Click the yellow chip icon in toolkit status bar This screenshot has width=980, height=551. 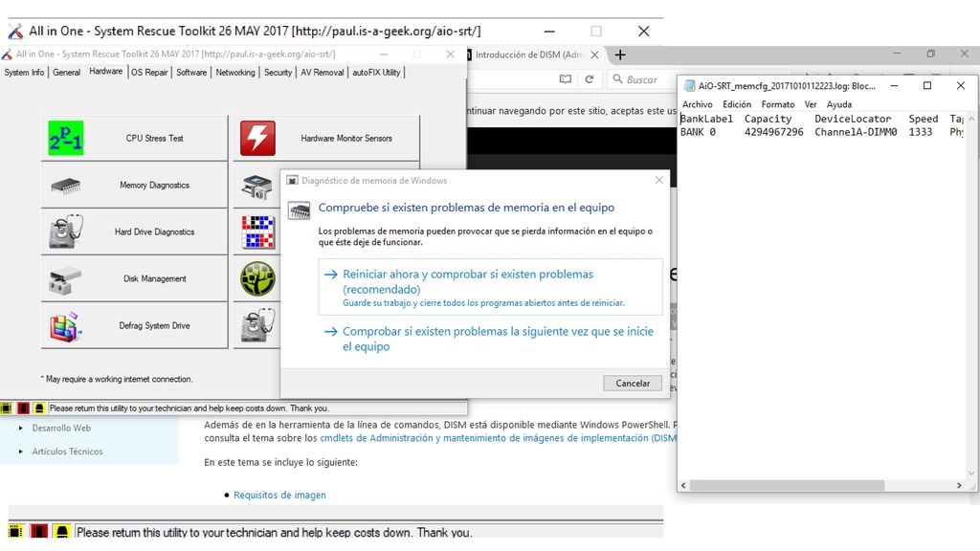click(x=7, y=408)
